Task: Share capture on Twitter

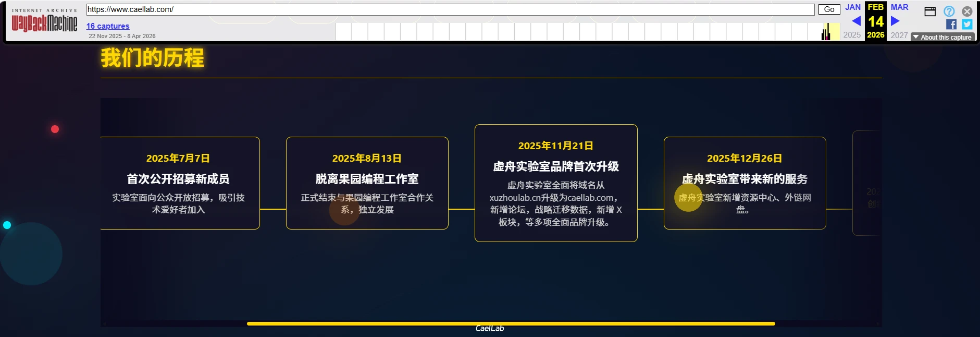Action: point(966,24)
